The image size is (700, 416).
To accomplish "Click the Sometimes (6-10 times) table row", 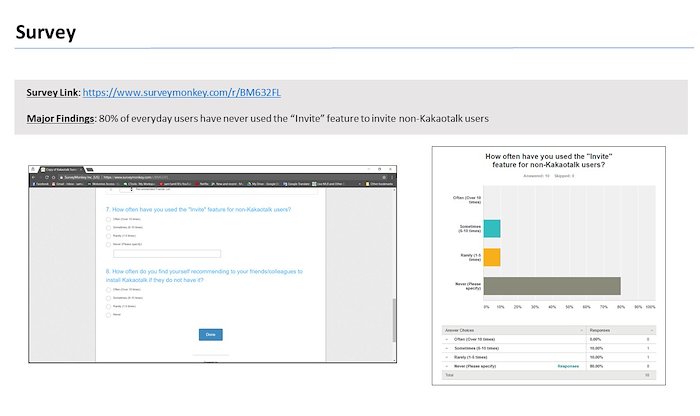I will click(x=549, y=349).
